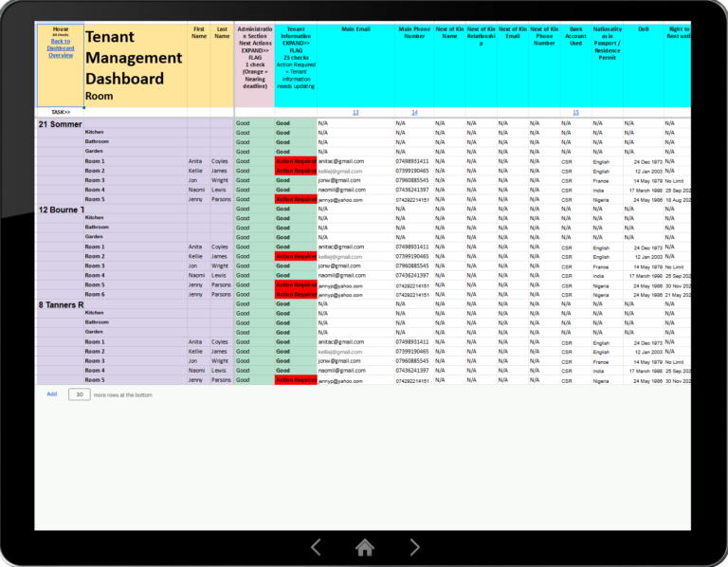Click Action Required for 12 Bourne Room 2
This screenshot has height=567, width=728.
(x=296, y=256)
